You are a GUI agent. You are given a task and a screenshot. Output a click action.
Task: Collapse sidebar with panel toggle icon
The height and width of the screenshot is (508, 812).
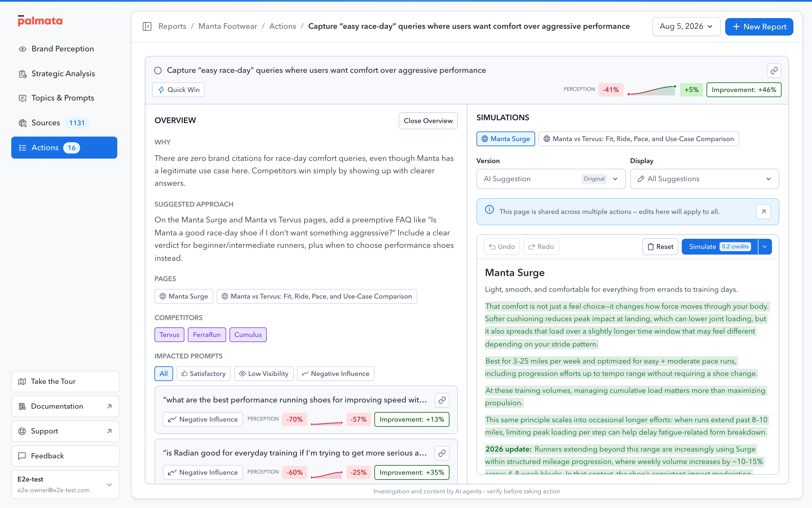(147, 26)
